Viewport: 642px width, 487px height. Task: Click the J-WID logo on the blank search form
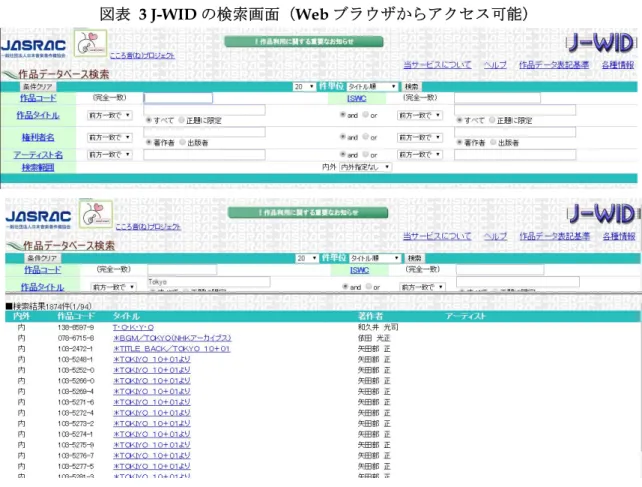pos(601,43)
